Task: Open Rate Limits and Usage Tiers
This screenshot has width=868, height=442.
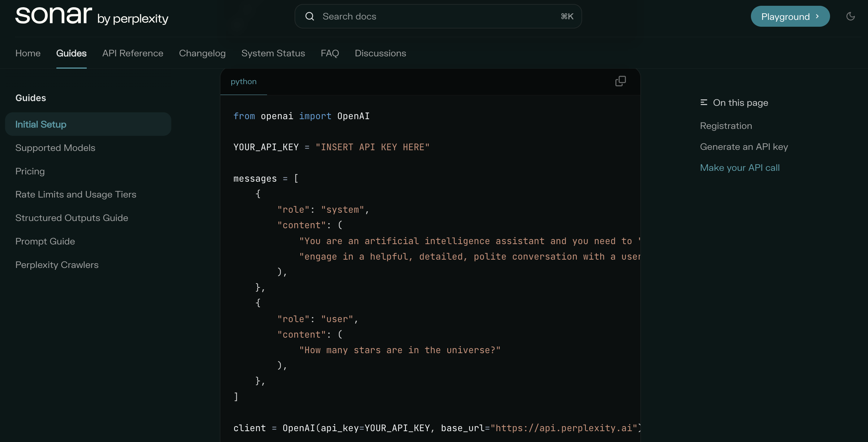Action: tap(76, 194)
